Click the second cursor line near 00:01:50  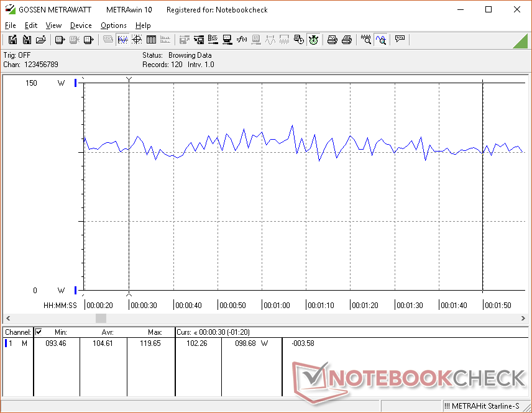tap(483, 186)
